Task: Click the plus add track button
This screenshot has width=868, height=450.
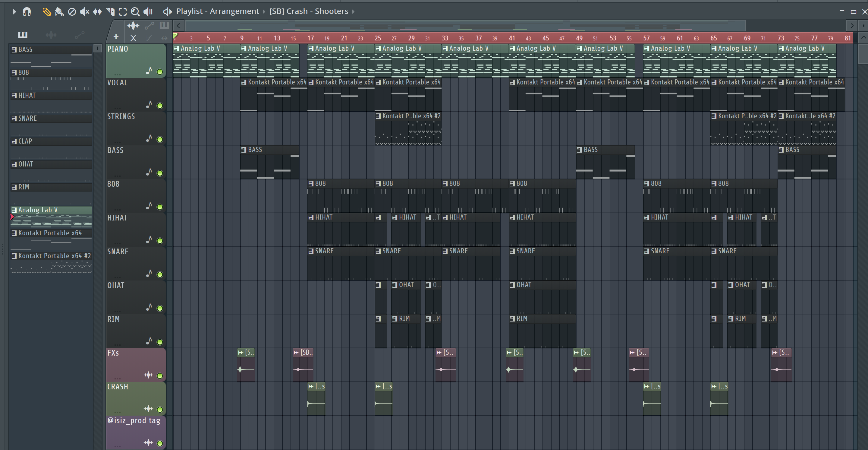Action: (116, 36)
